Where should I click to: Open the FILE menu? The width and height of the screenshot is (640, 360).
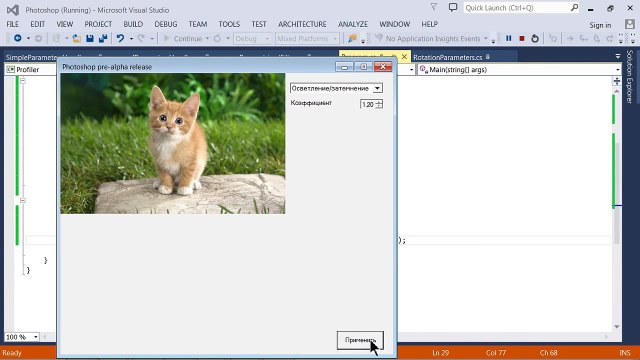click(13, 24)
